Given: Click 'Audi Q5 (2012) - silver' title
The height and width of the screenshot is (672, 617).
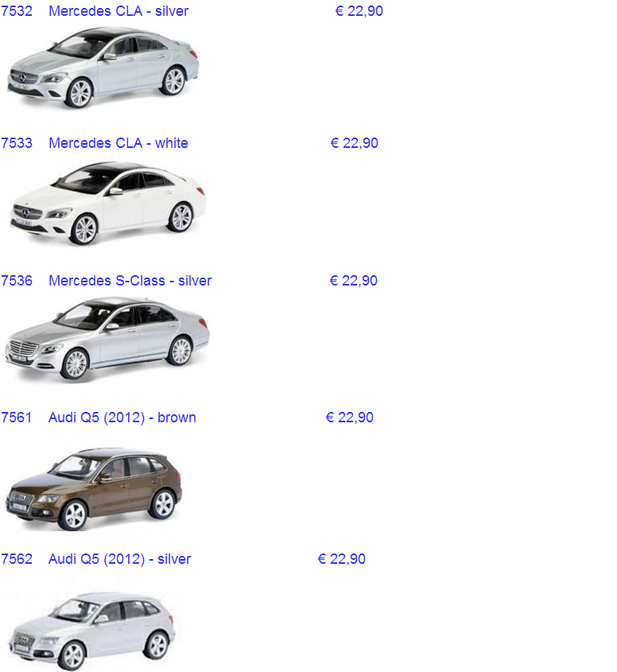Looking at the screenshot, I should point(119,559).
